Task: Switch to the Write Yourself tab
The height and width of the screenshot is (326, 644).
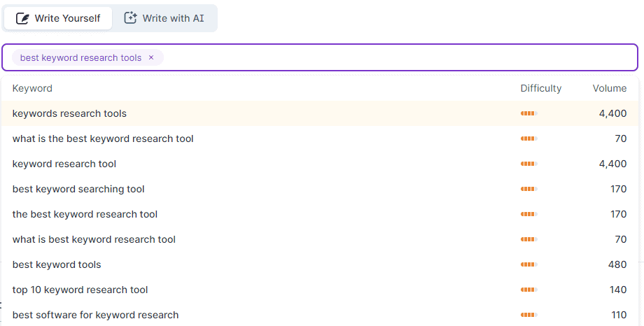Action: (58, 18)
